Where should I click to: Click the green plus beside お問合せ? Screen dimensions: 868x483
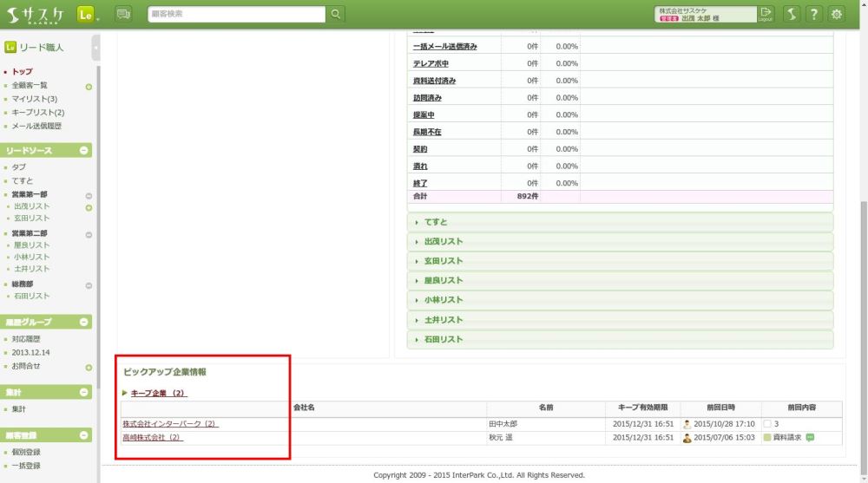[89, 368]
